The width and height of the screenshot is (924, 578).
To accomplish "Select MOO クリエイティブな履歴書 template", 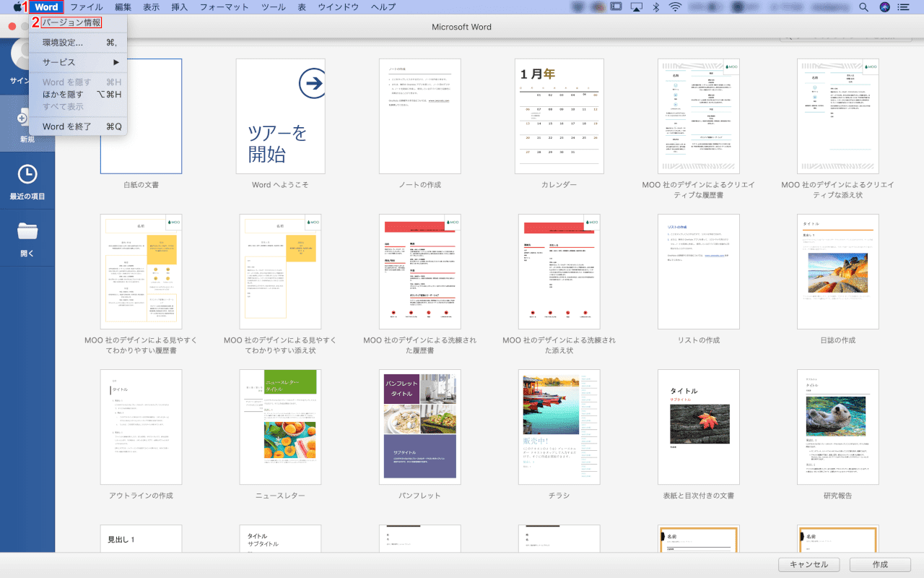I will pyautogui.click(x=698, y=116).
